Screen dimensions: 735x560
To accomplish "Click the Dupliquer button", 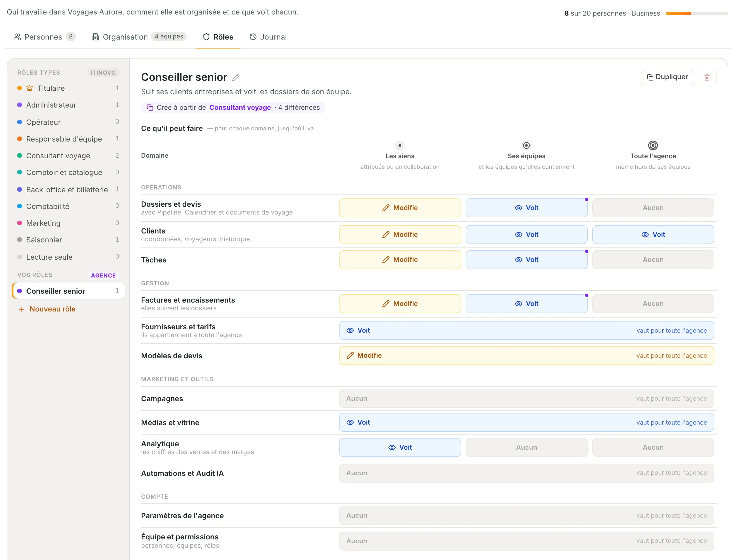I will pyautogui.click(x=667, y=77).
